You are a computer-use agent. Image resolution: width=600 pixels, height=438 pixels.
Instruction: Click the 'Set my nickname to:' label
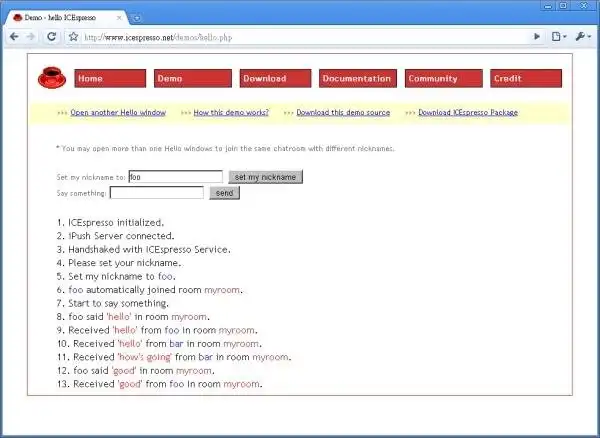[x=91, y=177]
